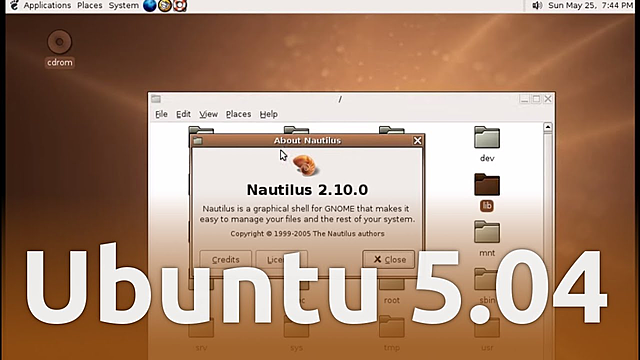This screenshot has height=360, width=640.
Task: Open File menu in the Nautilus window
Action: (x=161, y=114)
